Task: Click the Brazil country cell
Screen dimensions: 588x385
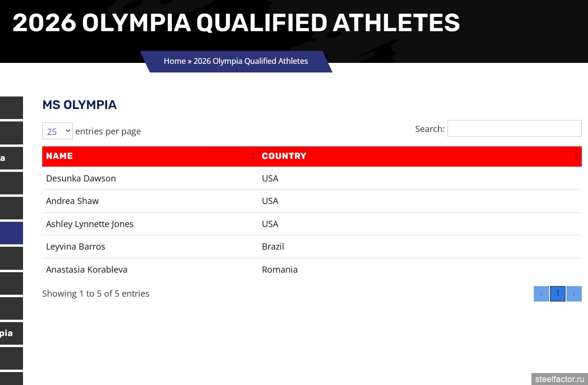Action: [x=273, y=246]
